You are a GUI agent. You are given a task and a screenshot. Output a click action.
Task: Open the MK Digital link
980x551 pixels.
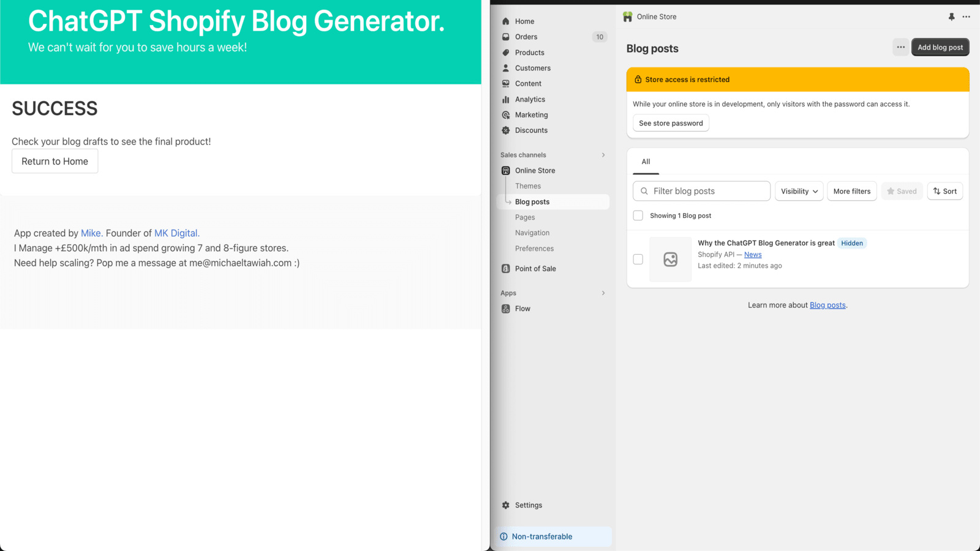(x=176, y=233)
